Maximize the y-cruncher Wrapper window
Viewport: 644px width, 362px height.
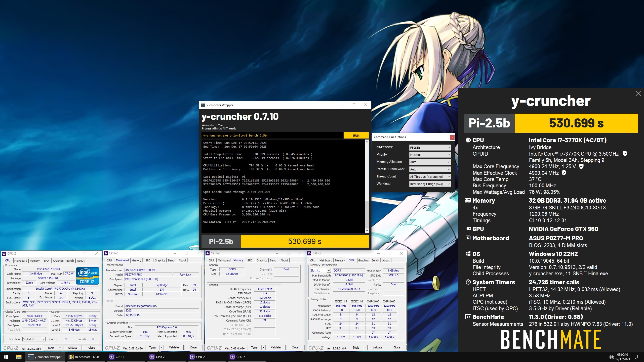(x=354, y=105)
